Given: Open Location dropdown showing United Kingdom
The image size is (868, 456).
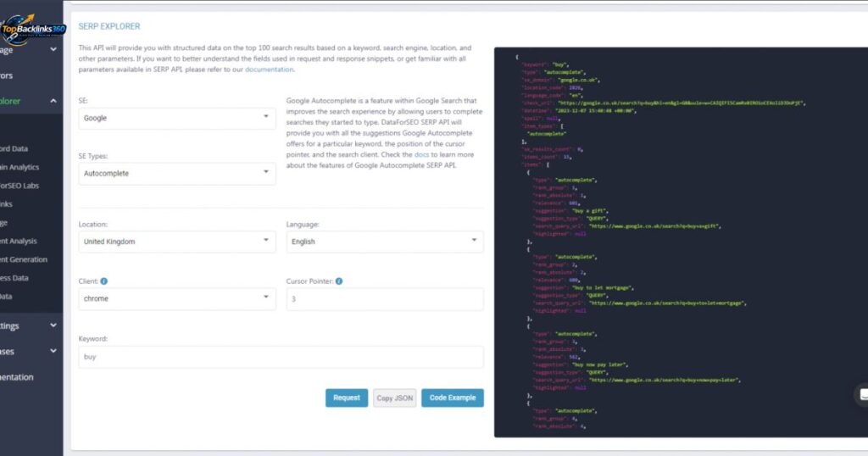Looking at the screenshot, I should [177, 242].
